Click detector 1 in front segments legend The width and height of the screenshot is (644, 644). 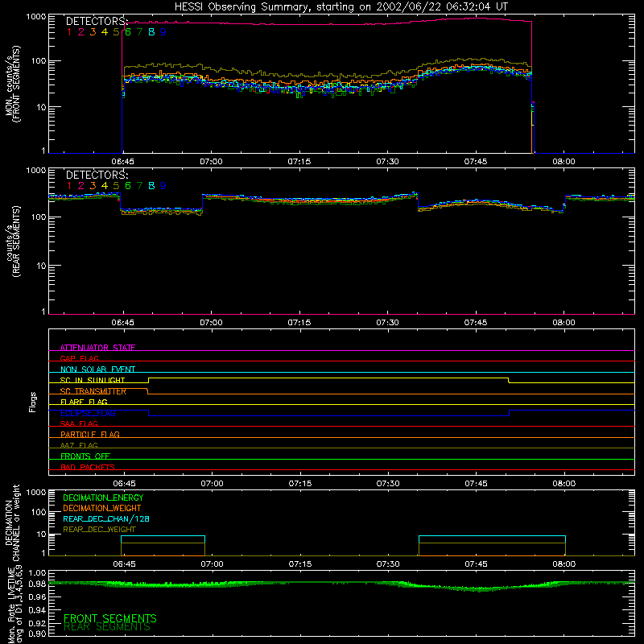pos(69,32)
